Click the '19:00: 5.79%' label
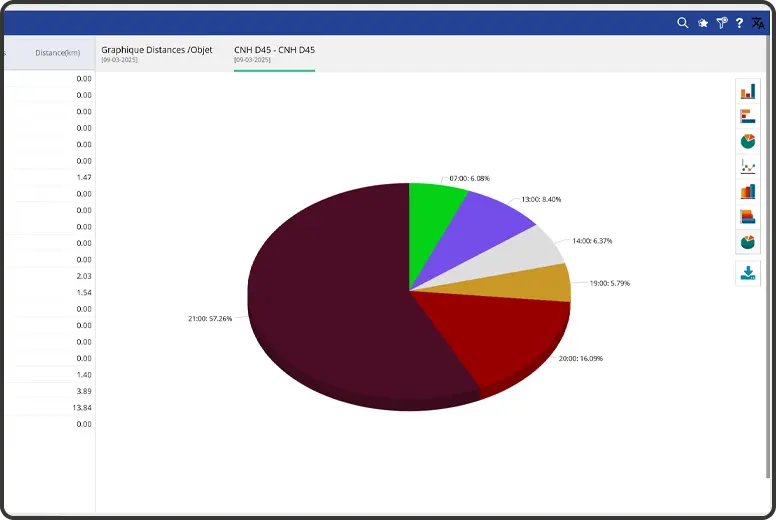776x520 pixels. click(610, 284)
